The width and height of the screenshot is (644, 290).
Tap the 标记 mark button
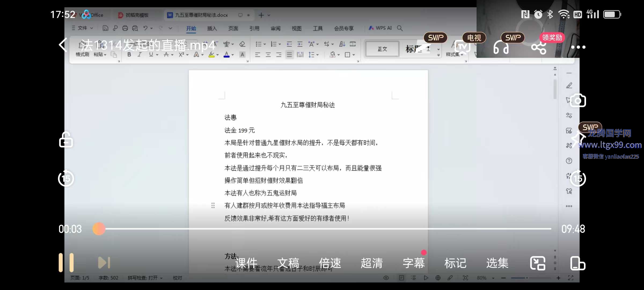coord(456,263)
